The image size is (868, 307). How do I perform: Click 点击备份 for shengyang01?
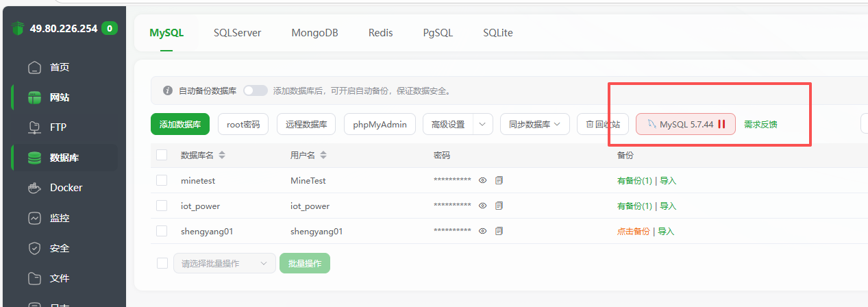point(634,232)
